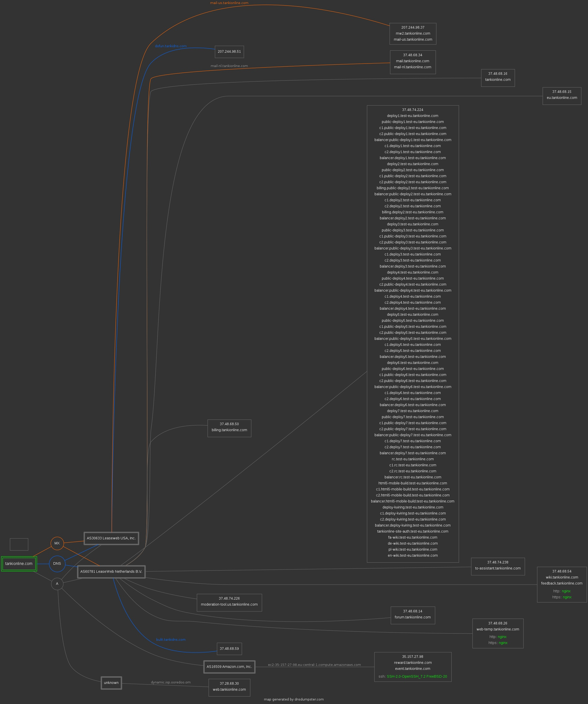The width and height of the screenshot is (588, 704).
Task: Select the AS60781 LeaseWeb Netherlands node
Action: click(111, 572)
